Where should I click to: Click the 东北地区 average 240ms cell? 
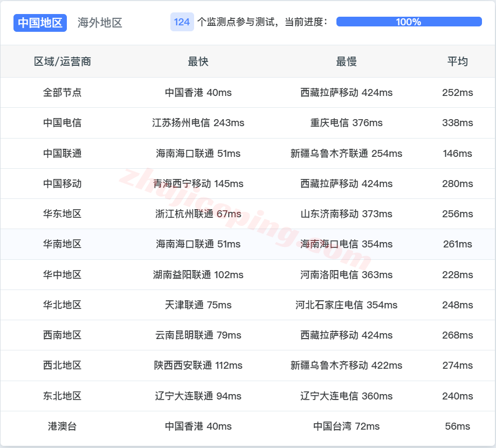[x=457, y=396]
